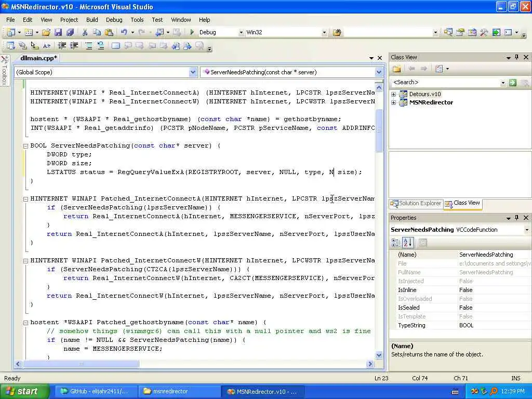Save dllmain.cpp with the floppy icon
The image size is (532, 399).
[58, 32]
